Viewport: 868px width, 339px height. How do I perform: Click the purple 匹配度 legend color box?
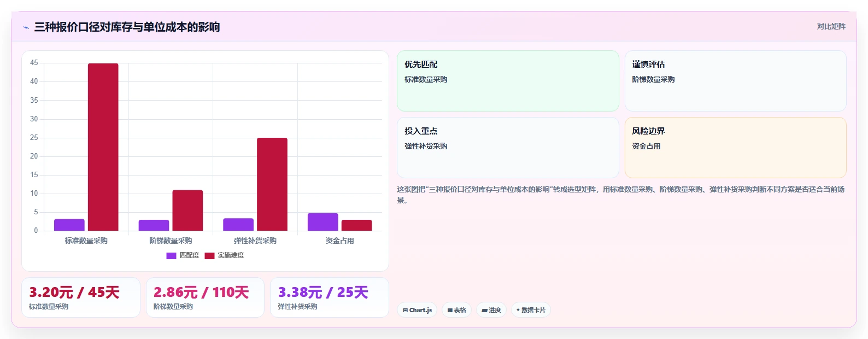pos(171,255)
